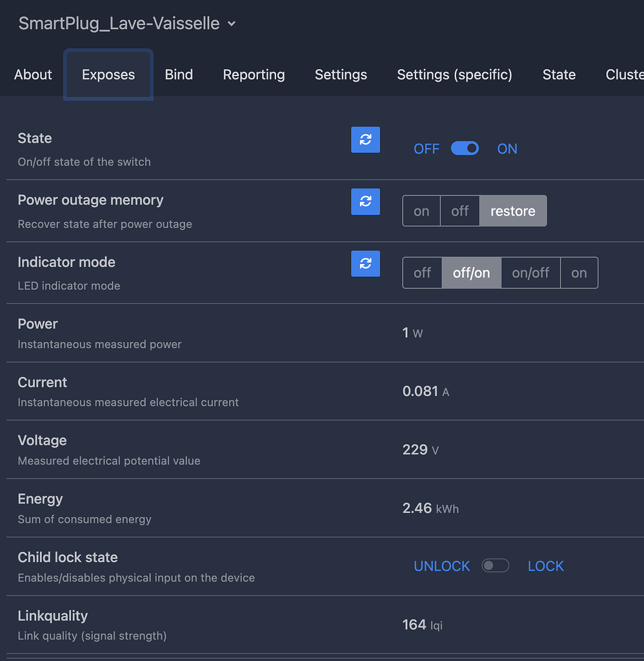Choose on/off Indicator mode
This screenshot has width=644, height=661.
tap(530, 273)
